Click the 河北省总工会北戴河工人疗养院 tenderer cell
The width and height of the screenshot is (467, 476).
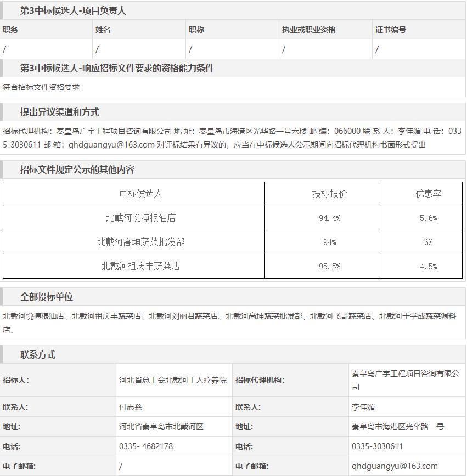point(173,380)
